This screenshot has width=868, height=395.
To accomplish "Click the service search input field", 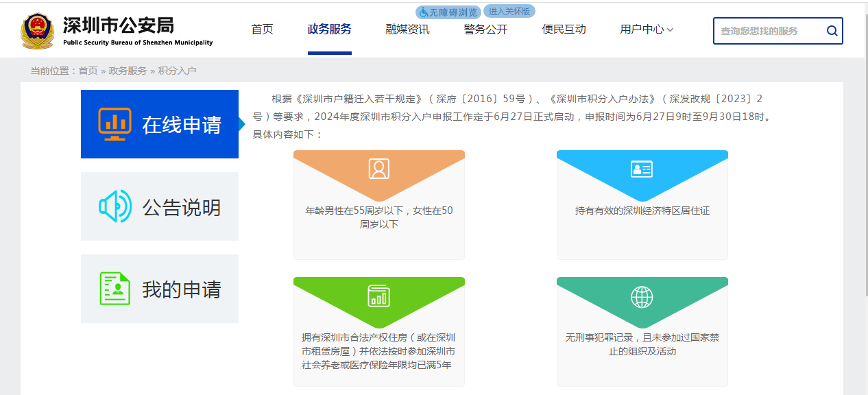I will click(768, 31).
